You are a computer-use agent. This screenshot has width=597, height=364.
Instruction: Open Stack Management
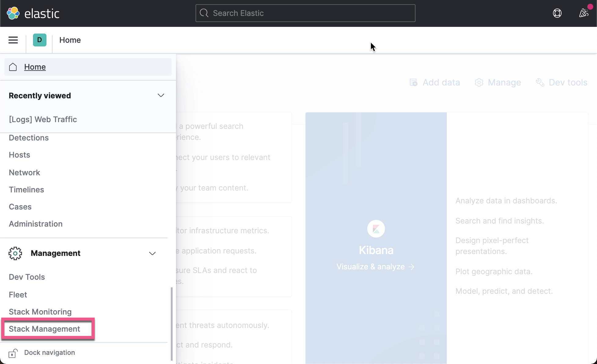pyautogui.click(x=44, y=329)
